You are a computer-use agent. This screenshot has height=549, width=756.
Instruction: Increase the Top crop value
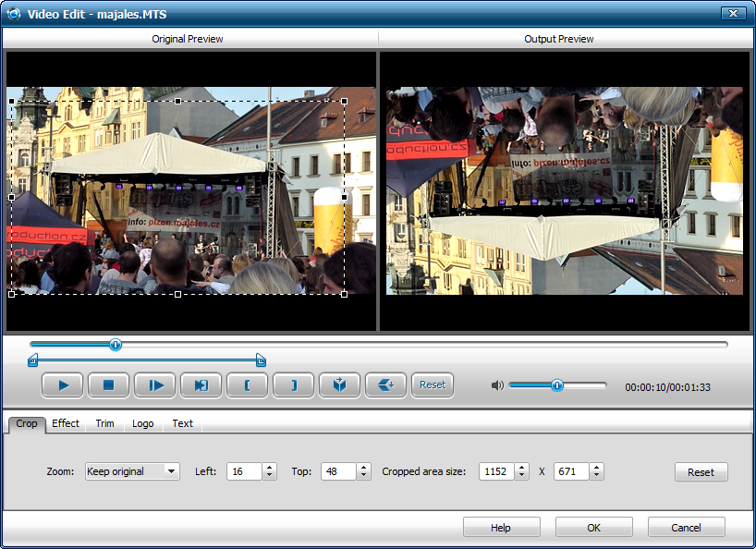click(x=364, y=467)
